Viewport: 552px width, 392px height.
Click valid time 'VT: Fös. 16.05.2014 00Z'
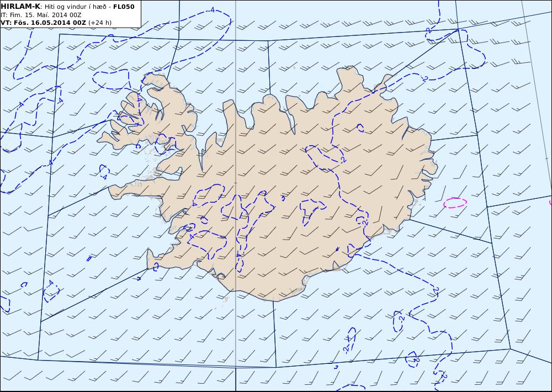[x=43, y=23]
